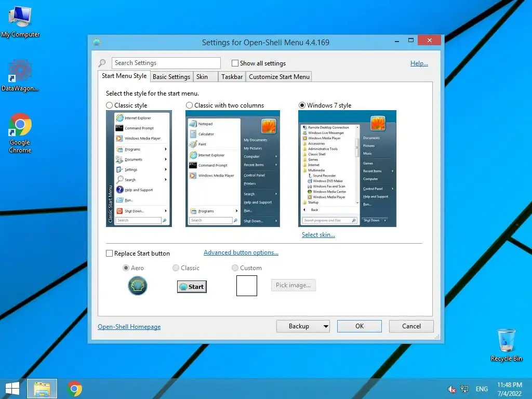Click the Classic Start button image

(x=192, y=287)
